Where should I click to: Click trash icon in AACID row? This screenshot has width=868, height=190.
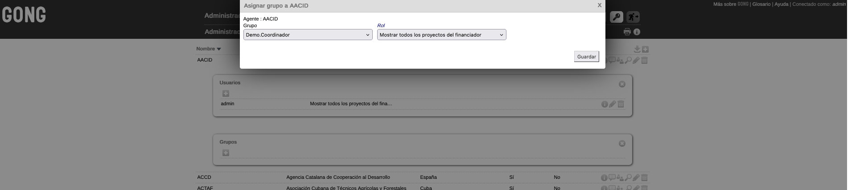point(644,60)
